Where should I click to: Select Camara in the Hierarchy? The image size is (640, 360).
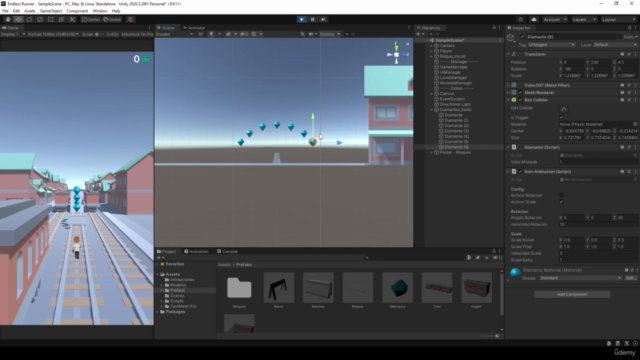coord(447,46)
